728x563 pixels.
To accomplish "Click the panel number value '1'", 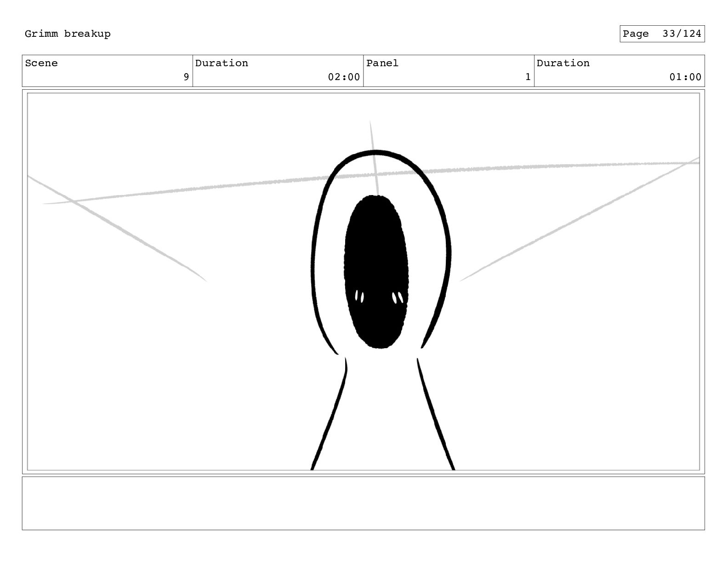I will (528, 77).
